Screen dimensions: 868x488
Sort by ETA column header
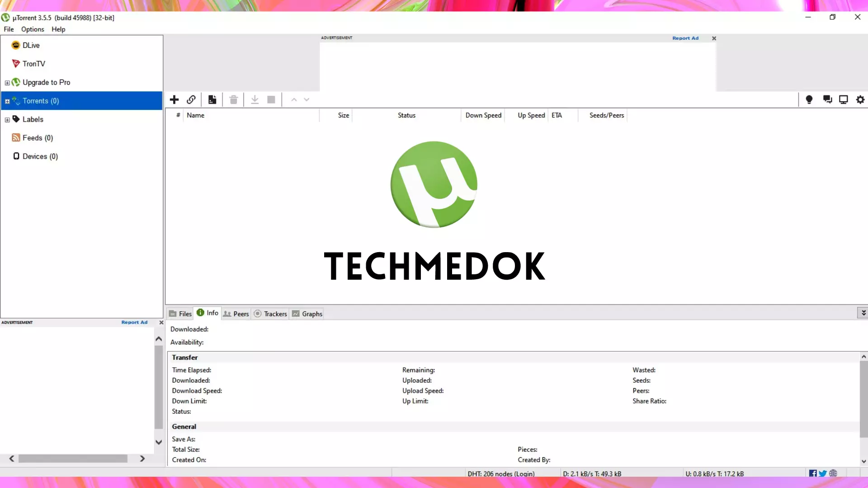tap(563, 115)
